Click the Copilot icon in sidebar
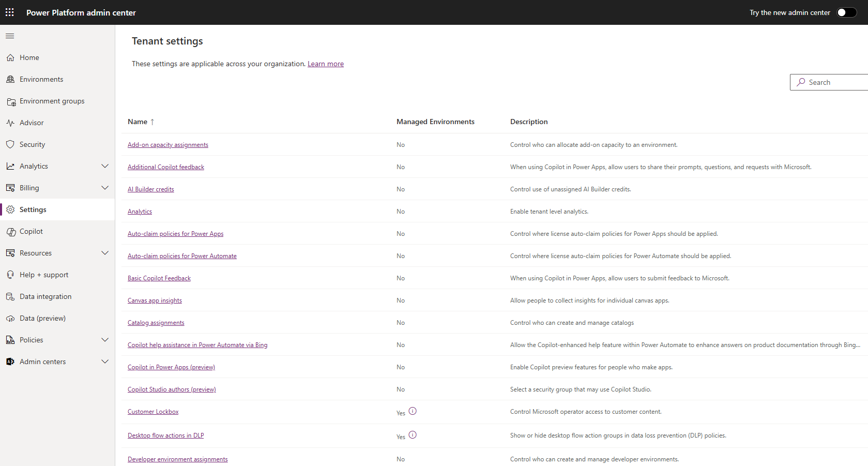Viewport: 868px width, 466px height. pyautogui.click(x=11, y=232)
